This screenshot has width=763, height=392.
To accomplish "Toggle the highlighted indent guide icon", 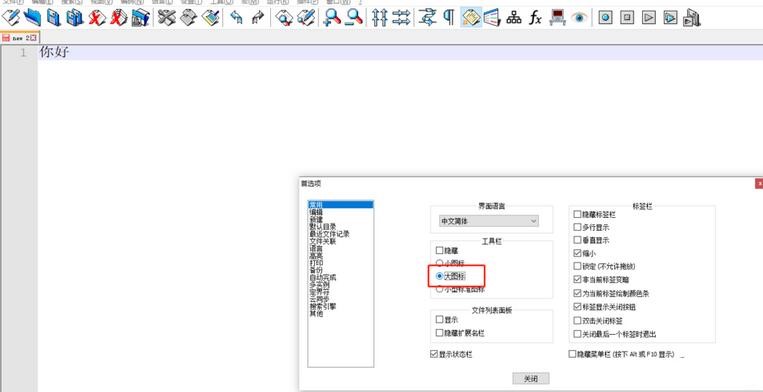I will click(471, 18).
